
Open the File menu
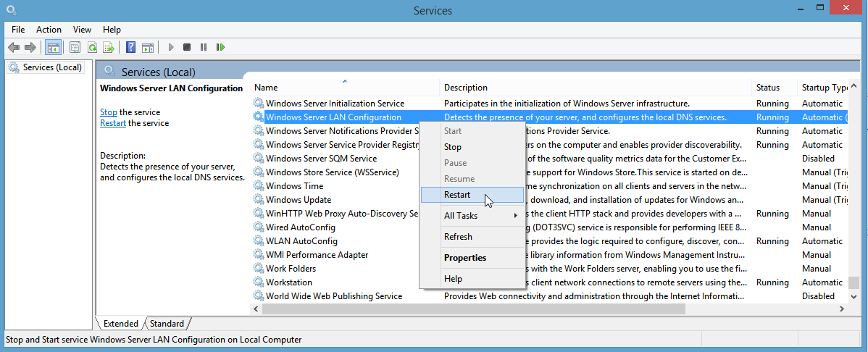point(18,30)
